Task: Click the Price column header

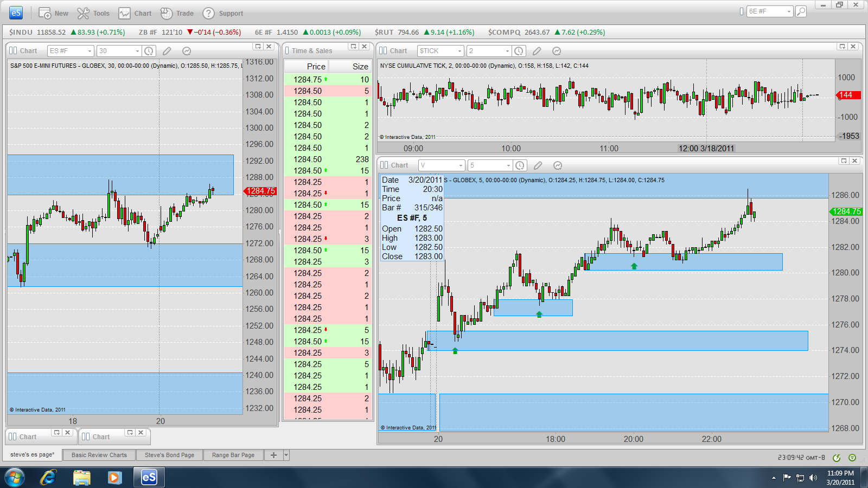Action: click(306, 66)
